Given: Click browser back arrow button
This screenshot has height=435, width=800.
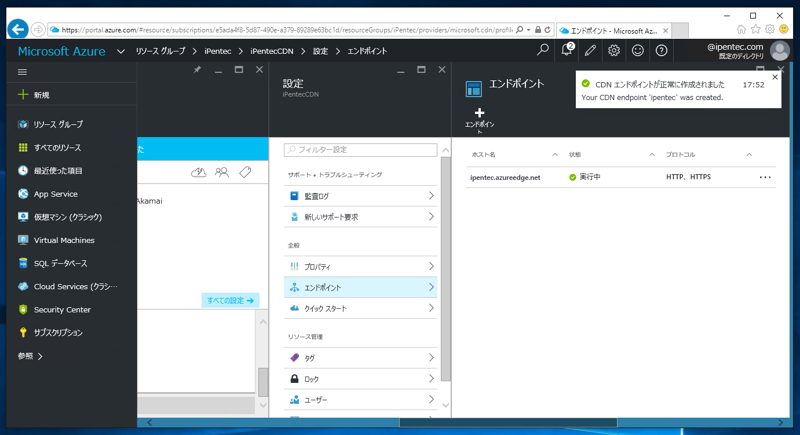Looking at the screenshot, I should pos(18,29).
